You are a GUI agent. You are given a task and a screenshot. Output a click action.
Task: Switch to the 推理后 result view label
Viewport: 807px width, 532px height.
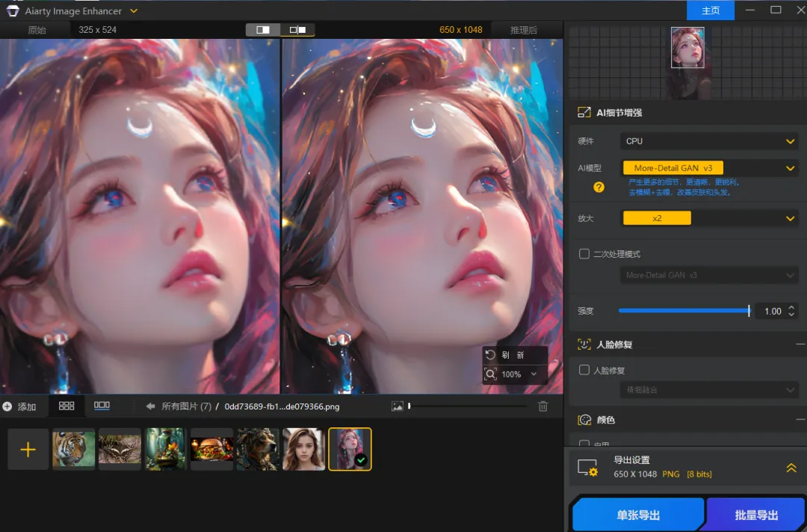(523, 30)
